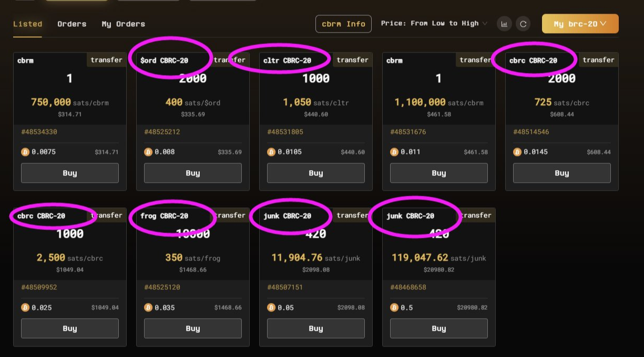Click the Bitcoin icon beside 0.0145
Image resolution: width=644 pixels, height=357 pixels.
point(517,152)
